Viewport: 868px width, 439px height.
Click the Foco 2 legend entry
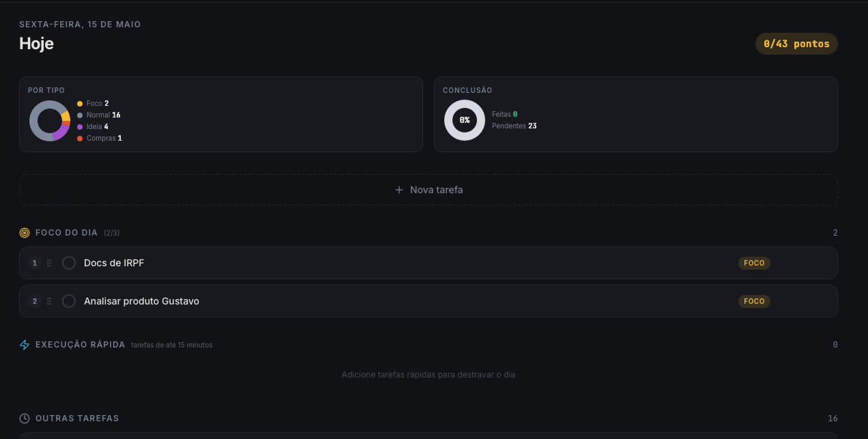(93, 104)
